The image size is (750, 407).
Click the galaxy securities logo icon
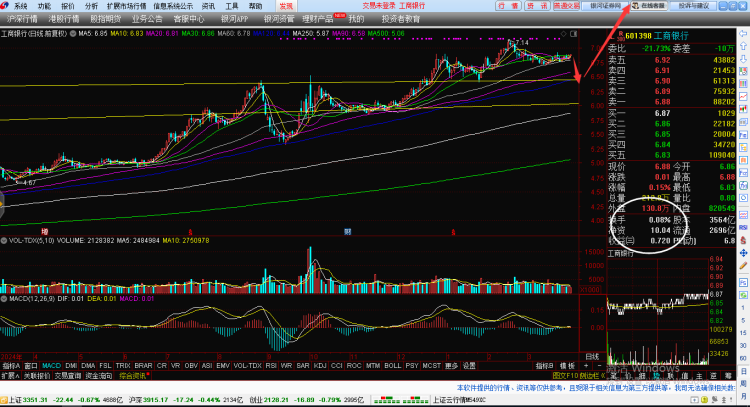click(x=4, y=6)
